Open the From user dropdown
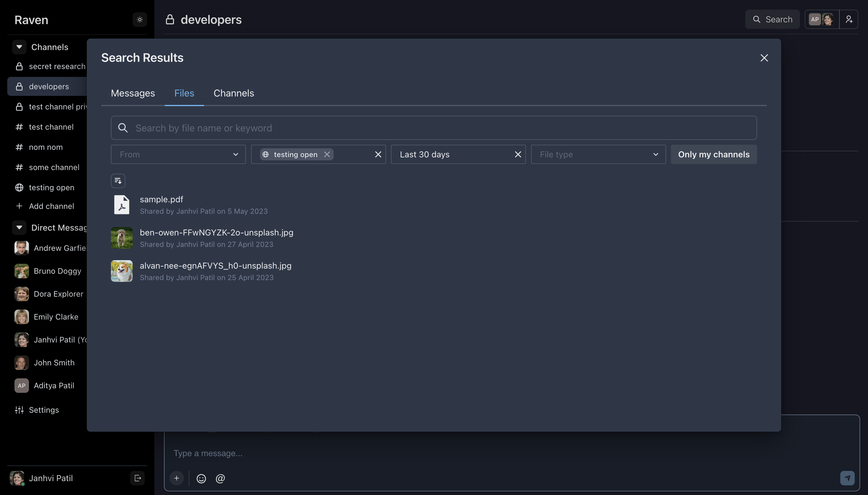Image resolution: width=868 pixels, height=495 pixels. [178, 154]
